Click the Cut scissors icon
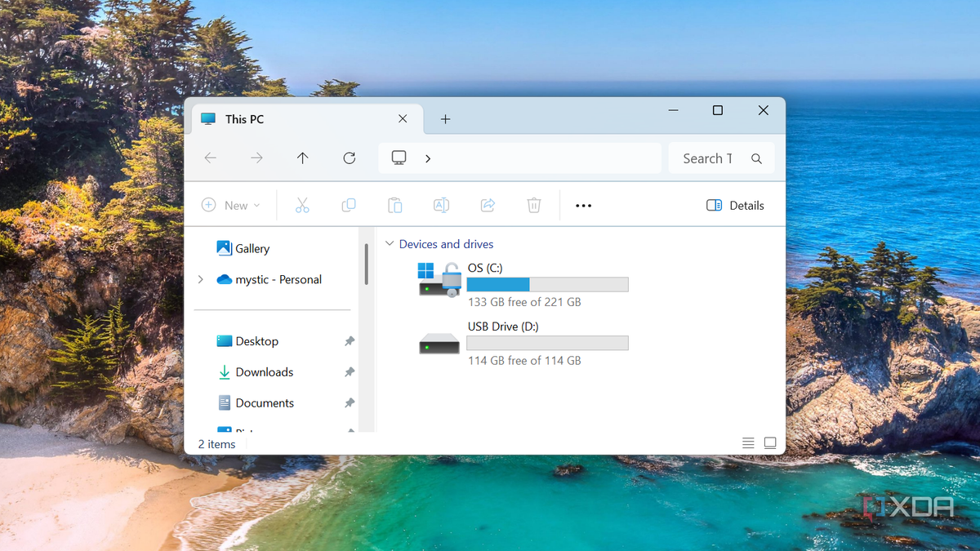This screenshot has width=980, height=551. (302, 206)
